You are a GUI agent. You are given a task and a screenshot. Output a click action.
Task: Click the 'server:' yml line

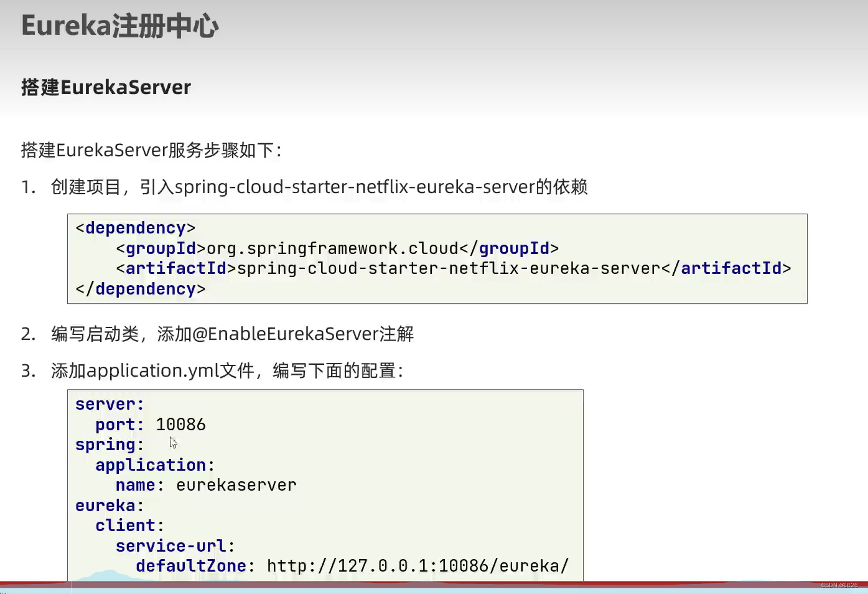[110, 404]
